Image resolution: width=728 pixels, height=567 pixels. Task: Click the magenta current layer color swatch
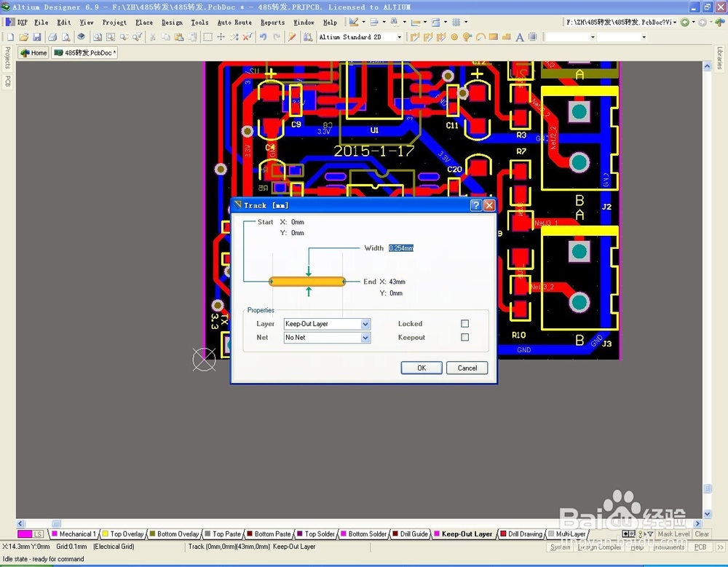click(x=25, y=534)
